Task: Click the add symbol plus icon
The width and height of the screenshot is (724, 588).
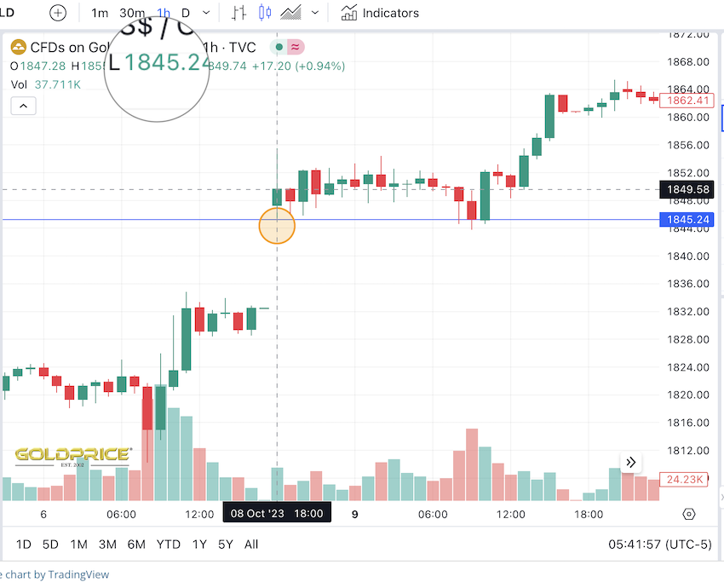Action: click(x=57, y=13)
